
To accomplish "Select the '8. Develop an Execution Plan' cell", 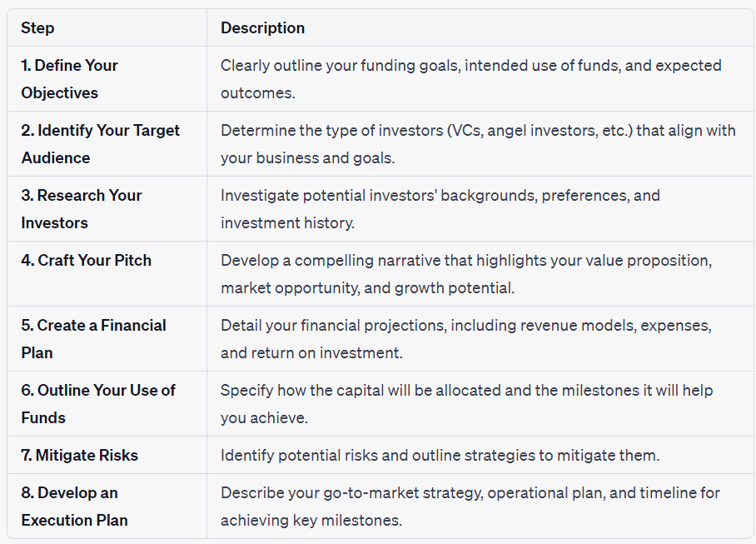I will [107, 507].
